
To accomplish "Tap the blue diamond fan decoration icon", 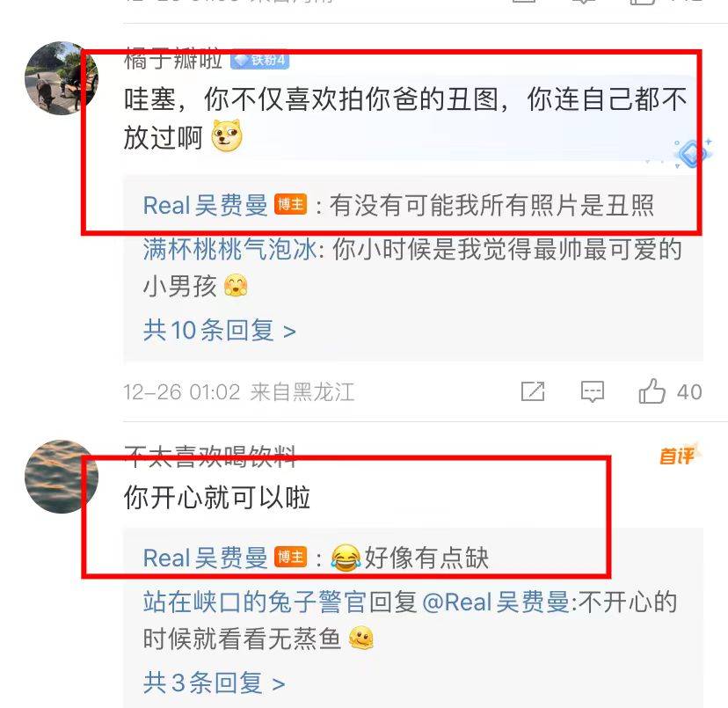I will point(692,153).
